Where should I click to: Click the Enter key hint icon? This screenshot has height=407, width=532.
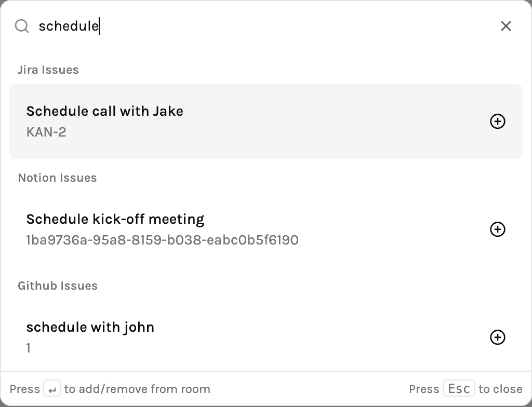(52, 389)
